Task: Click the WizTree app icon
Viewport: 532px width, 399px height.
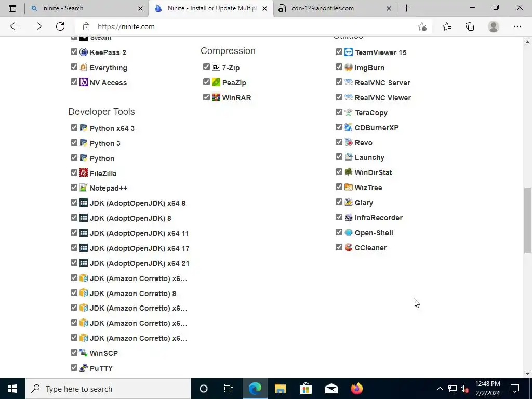Action: click(x=349, y=187)
